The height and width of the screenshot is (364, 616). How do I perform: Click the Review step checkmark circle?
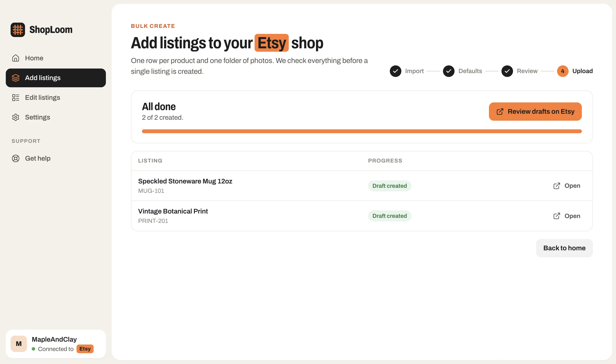507,71
